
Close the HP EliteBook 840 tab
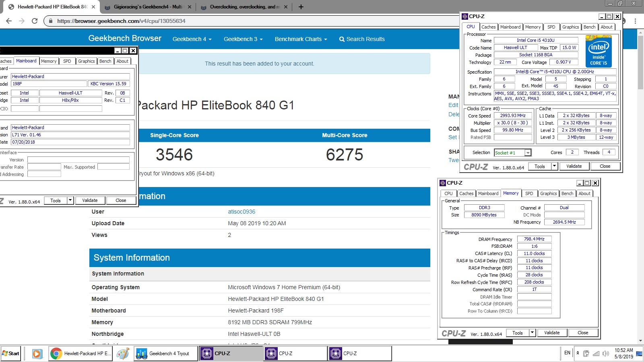pyautogui.click(x=93, y=7)
